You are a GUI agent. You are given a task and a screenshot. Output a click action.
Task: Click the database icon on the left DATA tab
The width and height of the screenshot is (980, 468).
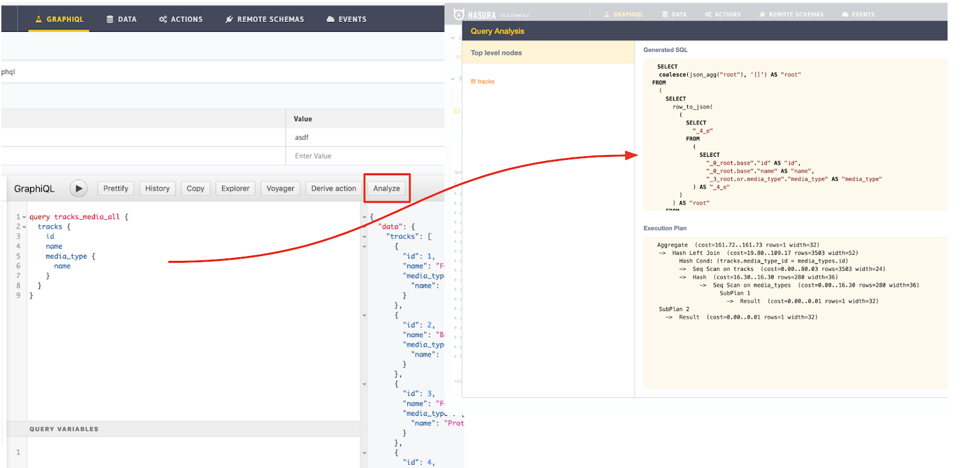pos(110,20)
